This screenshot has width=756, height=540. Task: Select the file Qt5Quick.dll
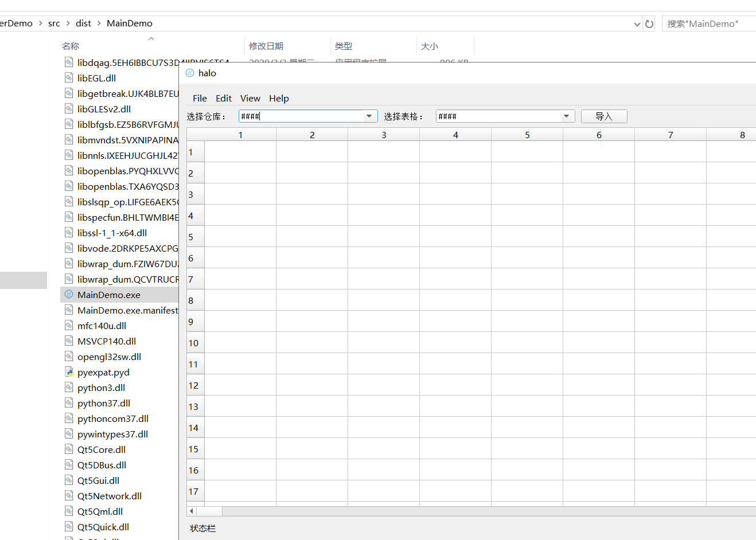[103, 527]
